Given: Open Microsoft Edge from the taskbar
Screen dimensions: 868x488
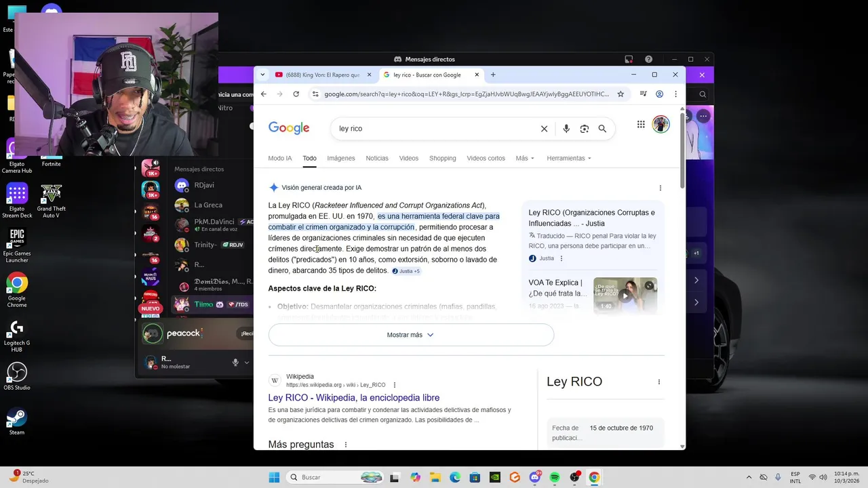Looking at the screenshot, I should tap(455, 477).
